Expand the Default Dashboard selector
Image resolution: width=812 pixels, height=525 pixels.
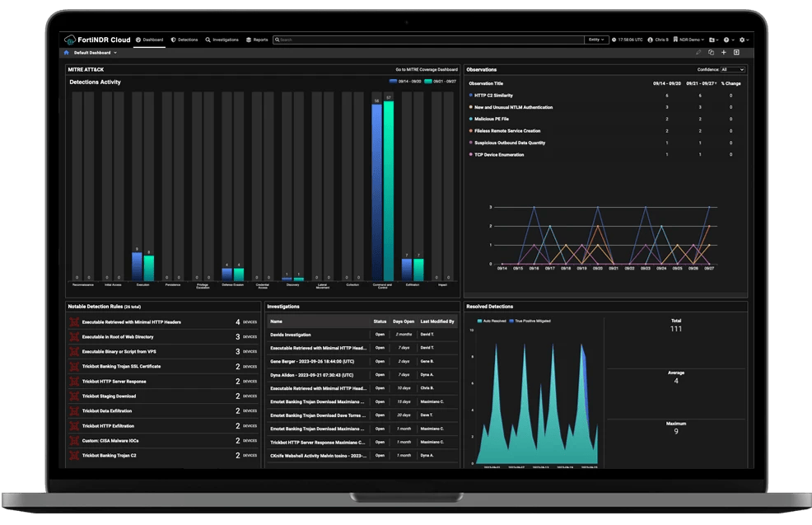96,53
